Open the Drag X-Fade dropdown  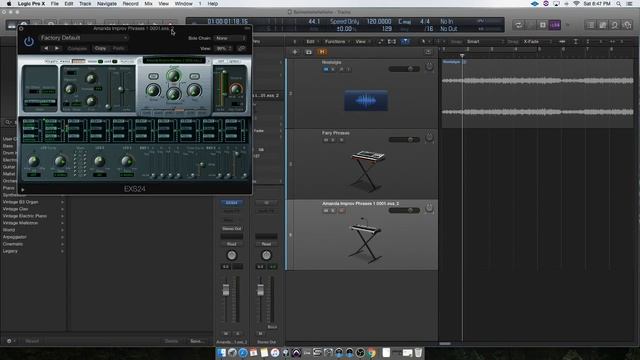[x=537, y=42]
